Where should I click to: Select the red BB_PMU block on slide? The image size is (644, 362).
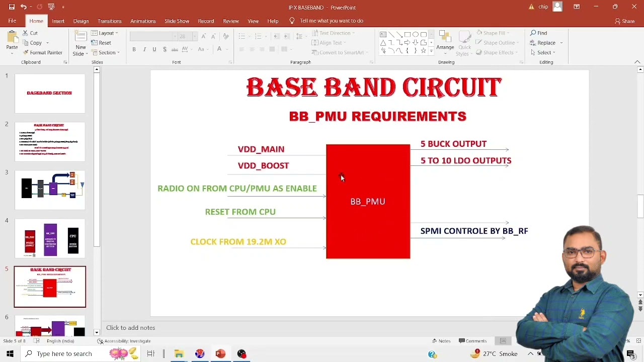click(x=368, y=202)
